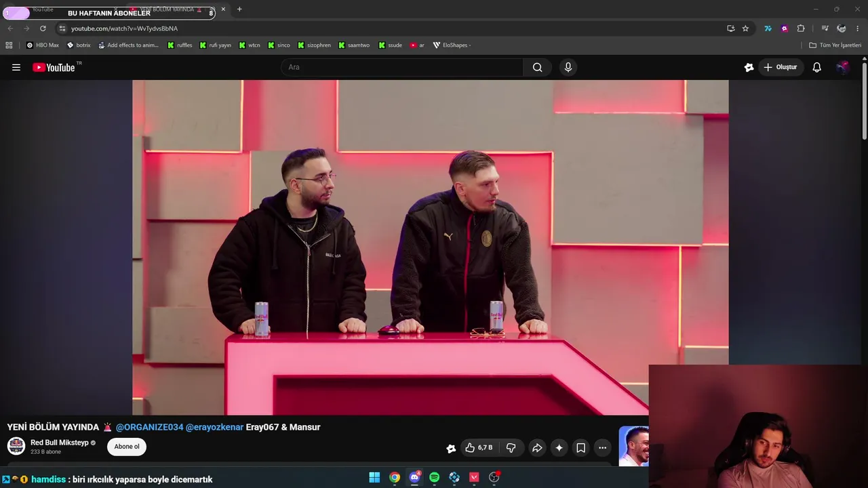Open the three-dot more actions menu
Viewport: 868px width, 488px height.
602,447
